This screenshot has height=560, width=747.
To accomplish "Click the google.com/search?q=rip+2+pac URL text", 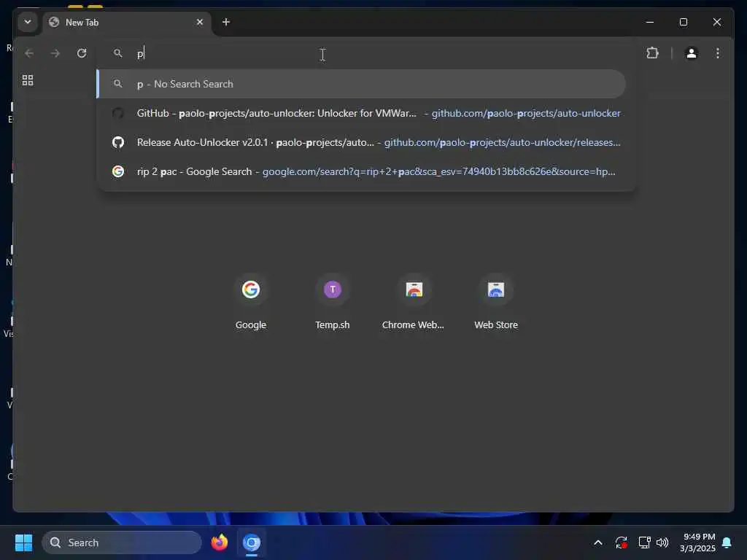I will [438, 171].
